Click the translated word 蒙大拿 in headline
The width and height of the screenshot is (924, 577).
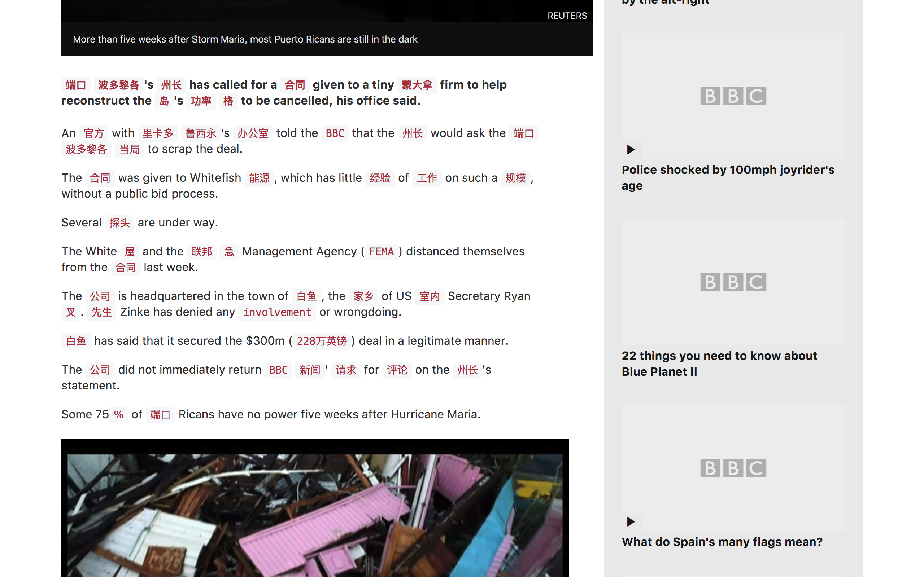(x=417, y=85)
